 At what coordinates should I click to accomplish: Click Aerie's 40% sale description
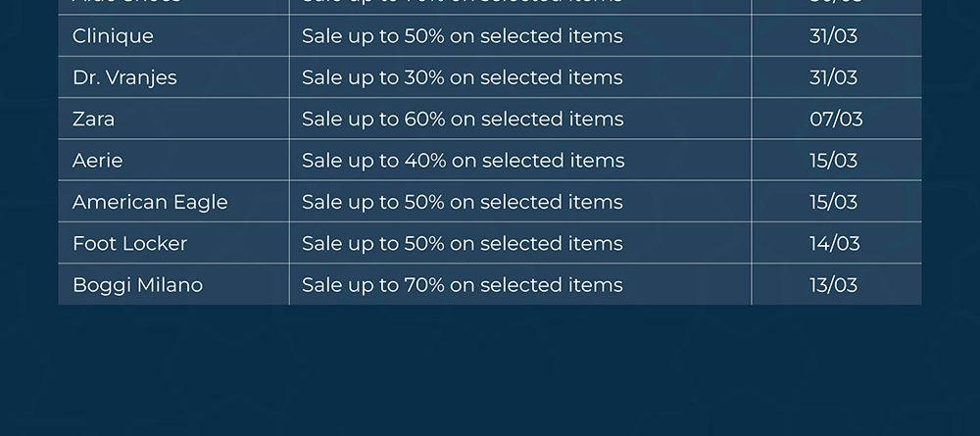(463, 161)
